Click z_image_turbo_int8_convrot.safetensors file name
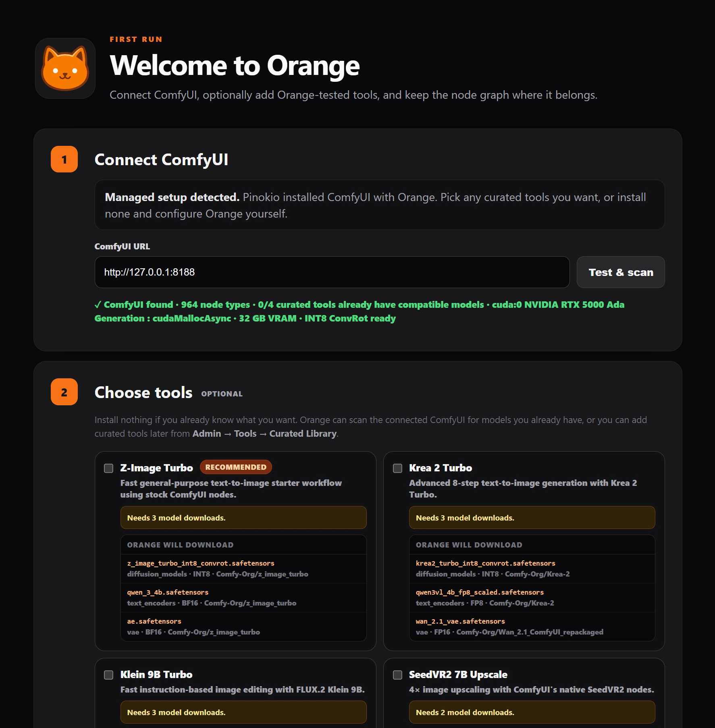 tap(201, 563)
